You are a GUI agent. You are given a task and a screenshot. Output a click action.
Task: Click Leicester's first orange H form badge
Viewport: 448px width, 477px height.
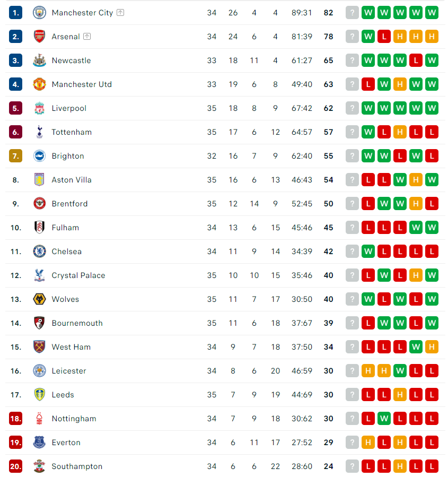point(368,371)
